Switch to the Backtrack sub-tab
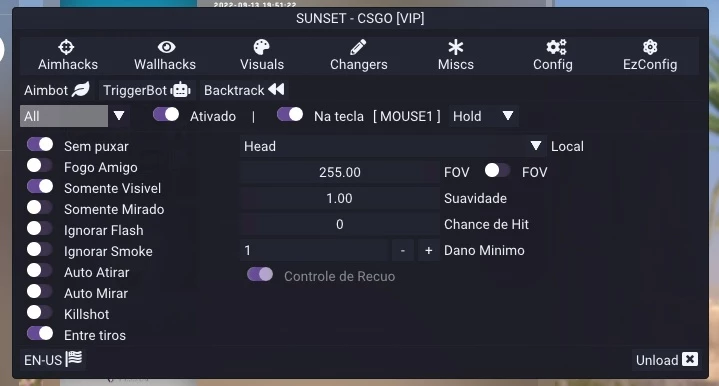The height and width of the screenshot is (386, 719). point(244,90)
